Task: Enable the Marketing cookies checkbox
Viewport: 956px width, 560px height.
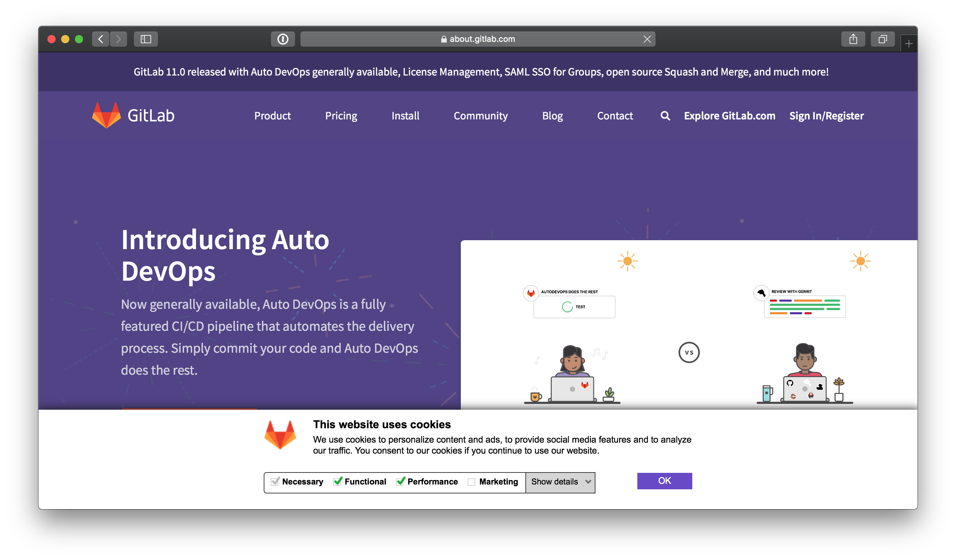Action: pos(471,482)
